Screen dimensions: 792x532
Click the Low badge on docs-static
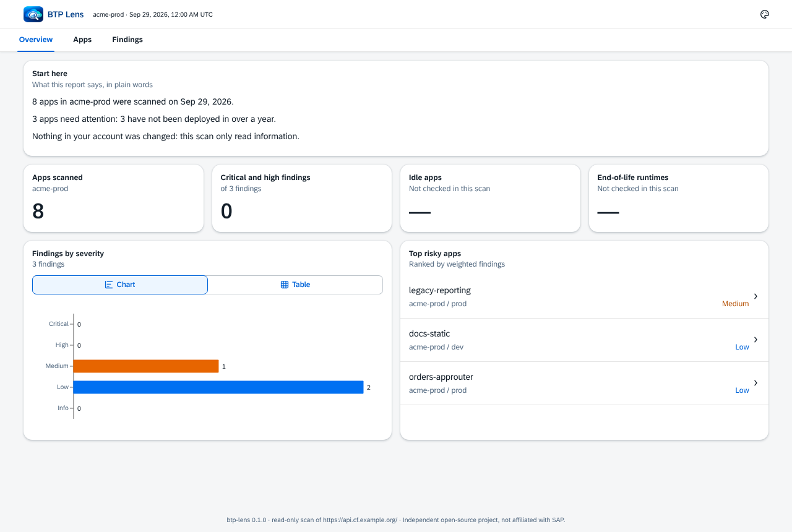coord(742,347)
